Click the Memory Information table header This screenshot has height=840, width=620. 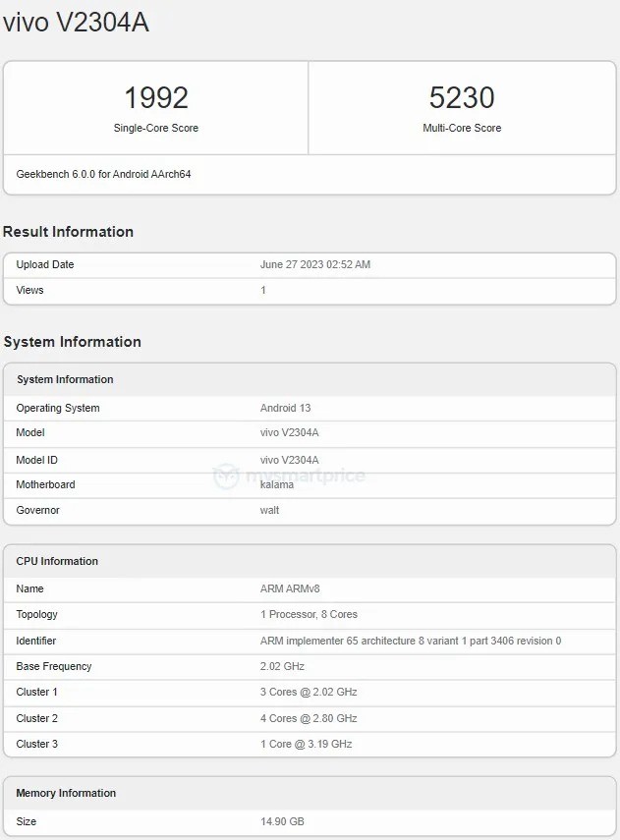click(x=66, y=793)
